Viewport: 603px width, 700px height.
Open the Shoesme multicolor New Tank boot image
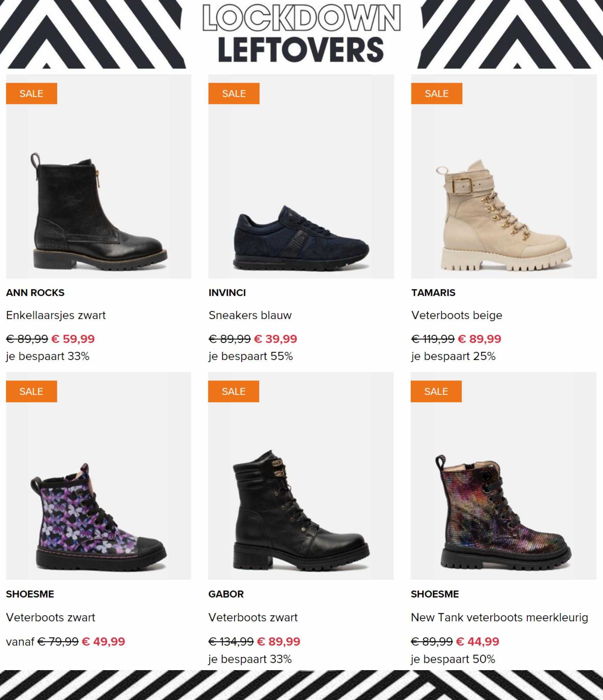pyautogui.click(x=503, y=476)
